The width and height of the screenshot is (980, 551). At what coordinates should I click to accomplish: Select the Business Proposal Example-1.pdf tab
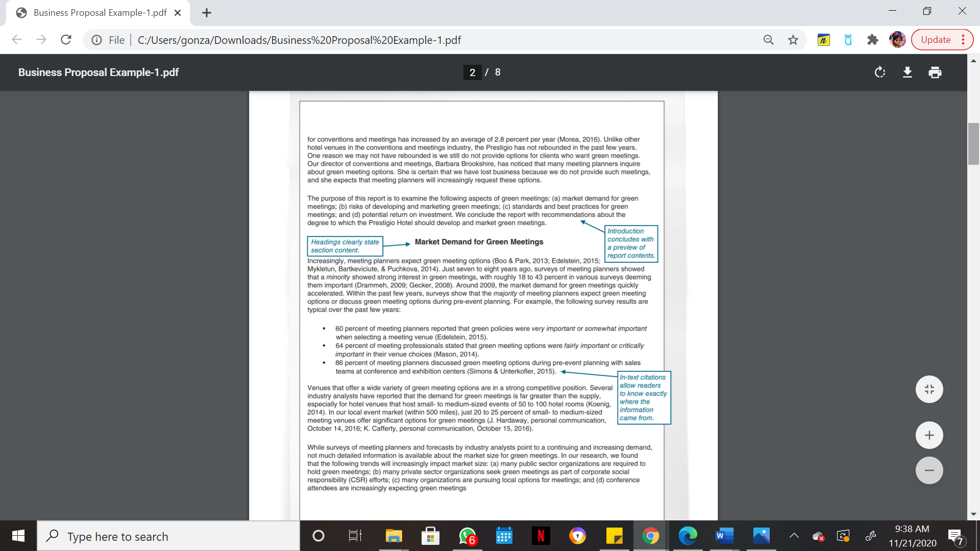(x=98, y=13)
